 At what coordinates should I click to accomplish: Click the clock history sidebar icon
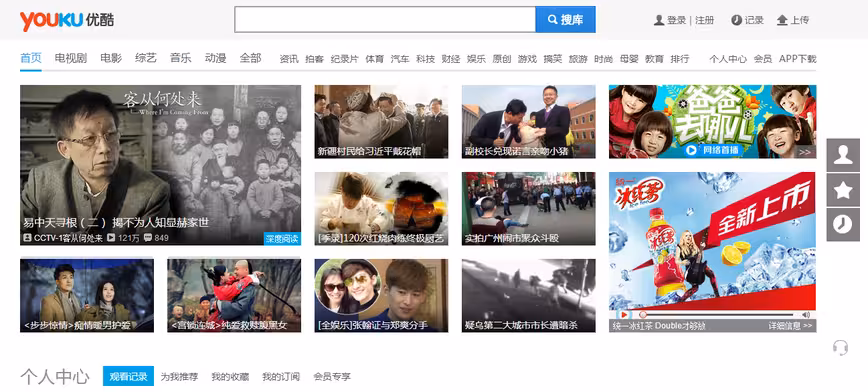pyautogui.click(x=843, y=225)
